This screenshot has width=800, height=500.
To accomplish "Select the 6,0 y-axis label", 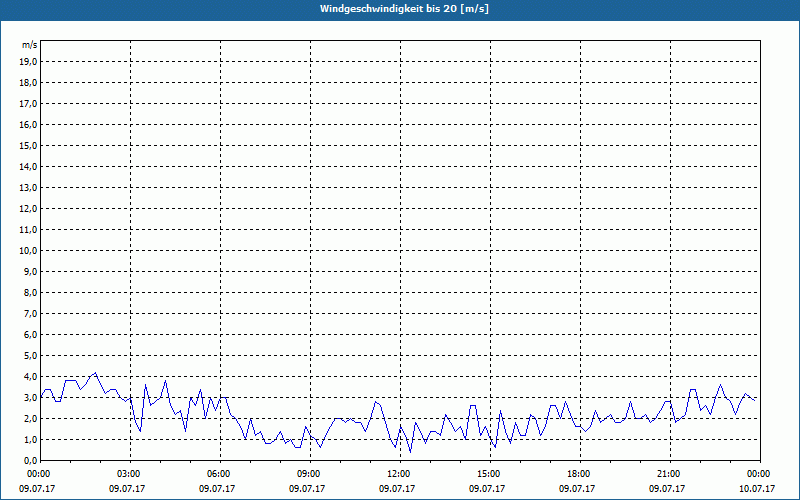I will pyautogui.click(x=30, y=335).
